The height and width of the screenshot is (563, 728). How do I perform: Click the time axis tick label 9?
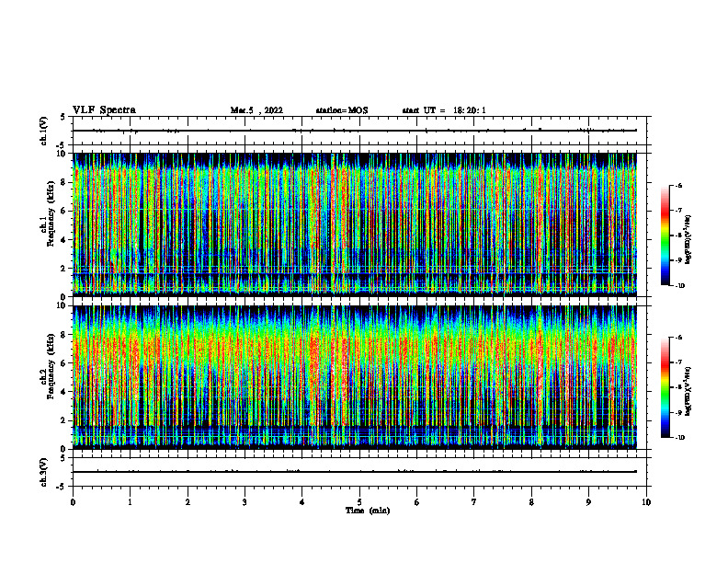coord(588,502)
